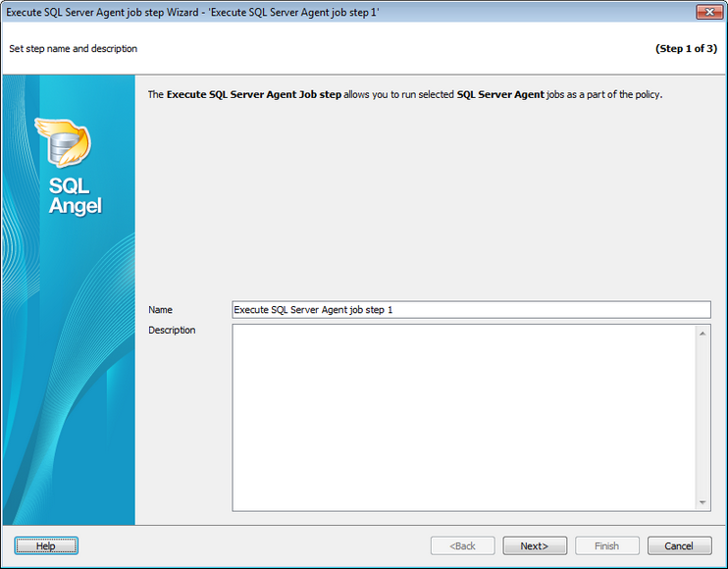The height and width of the screenshot is (569, 728).
Task: Click the Description scrollbar down arrow
Action: [702, 502]
